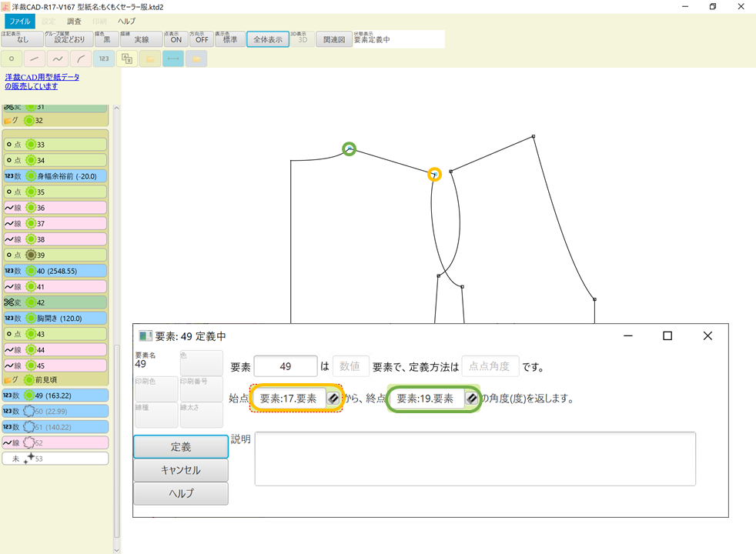Select the curve tool icon

58,58
